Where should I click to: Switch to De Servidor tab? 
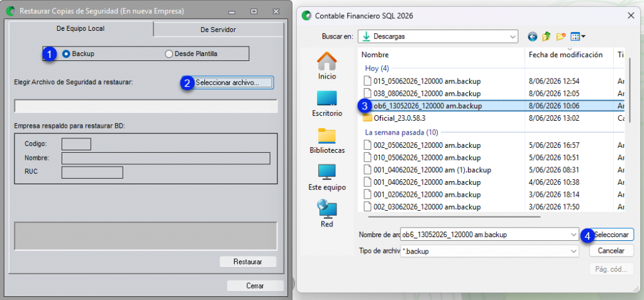pos(218,30)
